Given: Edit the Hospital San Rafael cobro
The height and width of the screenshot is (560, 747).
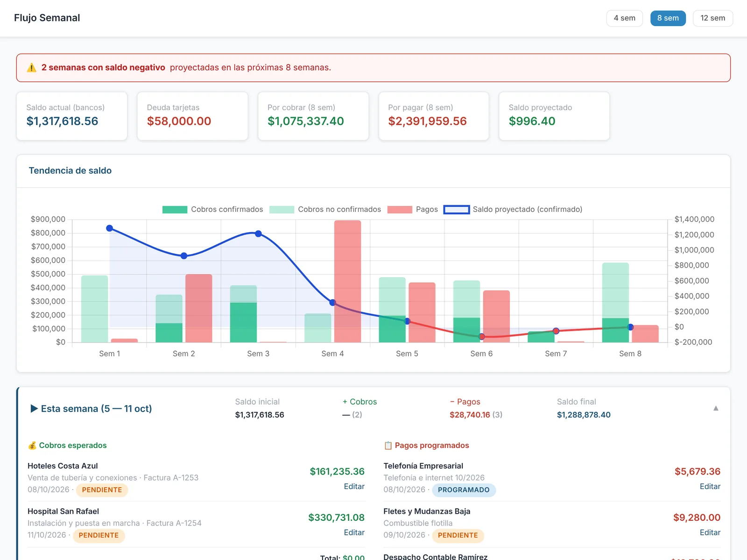Looking at the screenshot, I should 354,532.
